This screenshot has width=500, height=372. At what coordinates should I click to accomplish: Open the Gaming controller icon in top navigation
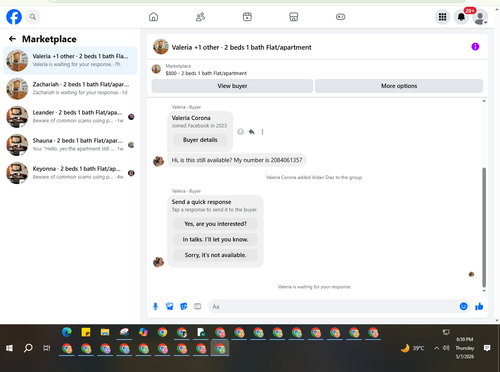(x=340, y=17)
